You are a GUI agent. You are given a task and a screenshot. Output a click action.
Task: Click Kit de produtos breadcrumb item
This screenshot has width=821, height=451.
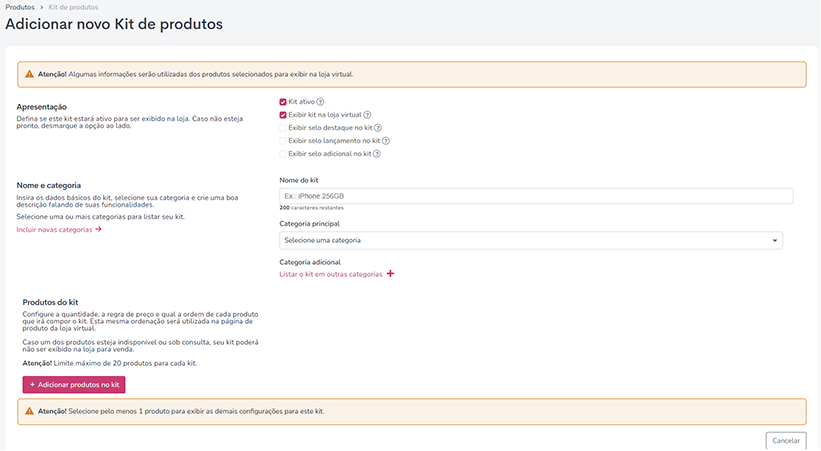pos(73,7)
